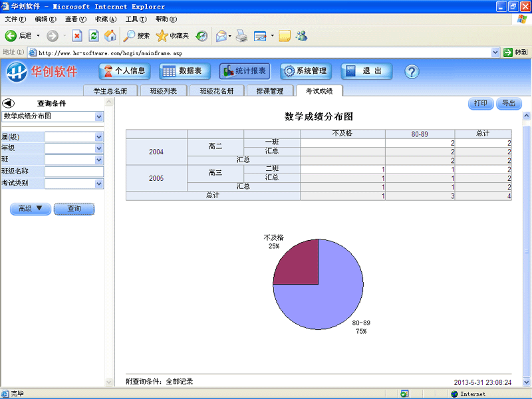Image resolution: width=532 pixels, height=399 pixels.
Task: Open the 届(级) dropdown
Action: point(99,137)
